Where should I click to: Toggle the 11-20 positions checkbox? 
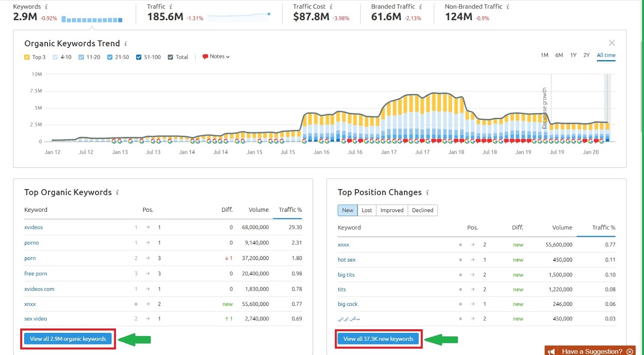point(81,57)
